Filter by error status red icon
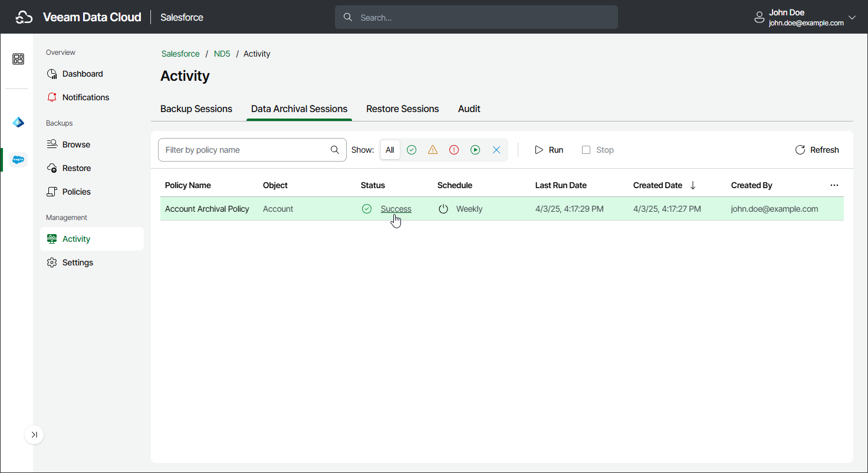This screenshot has width=868, height=473. [x=454, y=150]
